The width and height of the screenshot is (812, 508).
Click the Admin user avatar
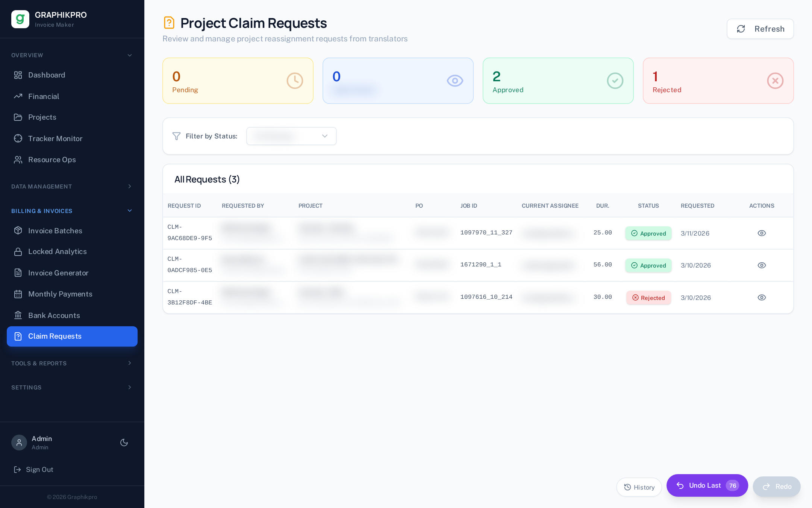pos(19,443)
